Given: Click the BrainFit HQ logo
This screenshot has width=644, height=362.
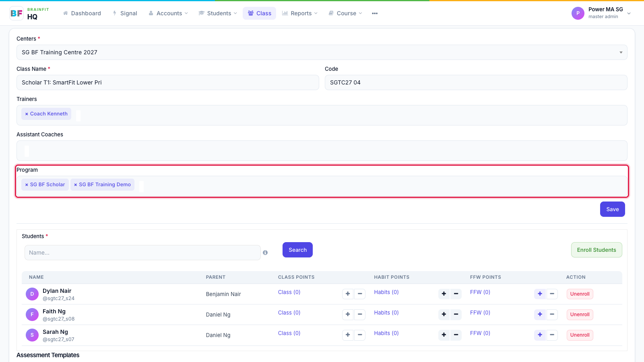Looking at the screenshot, I should (29, 13).
